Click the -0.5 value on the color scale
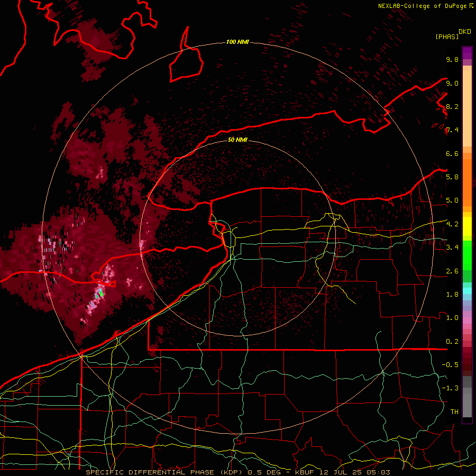This screenshot has height=476, width=476. tap(450, 364)
